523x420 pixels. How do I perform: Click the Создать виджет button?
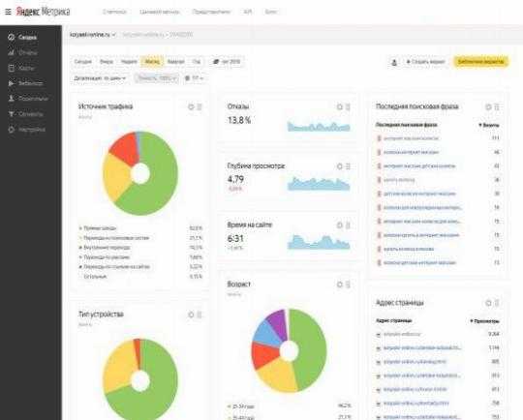(x=425, y=62)
